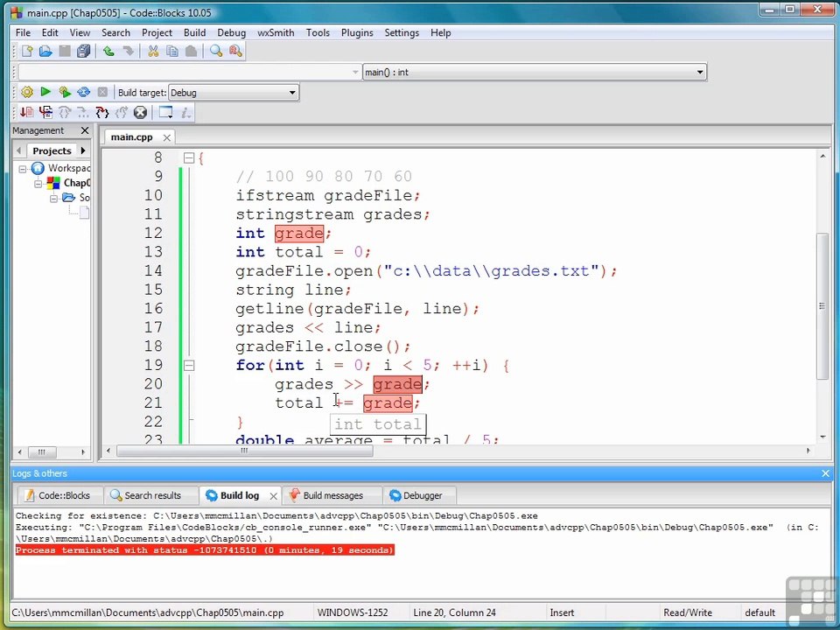Open the Debug menu
Image resolution: width=840 pixels, height=630 pixels.
coord(231,32)
